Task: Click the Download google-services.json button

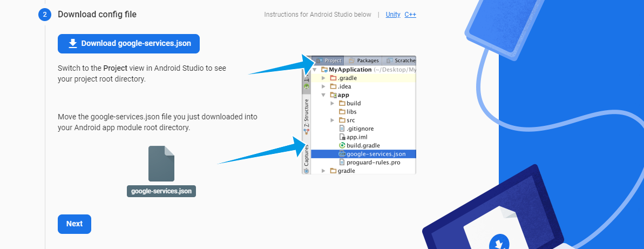Action: point(128,44)
